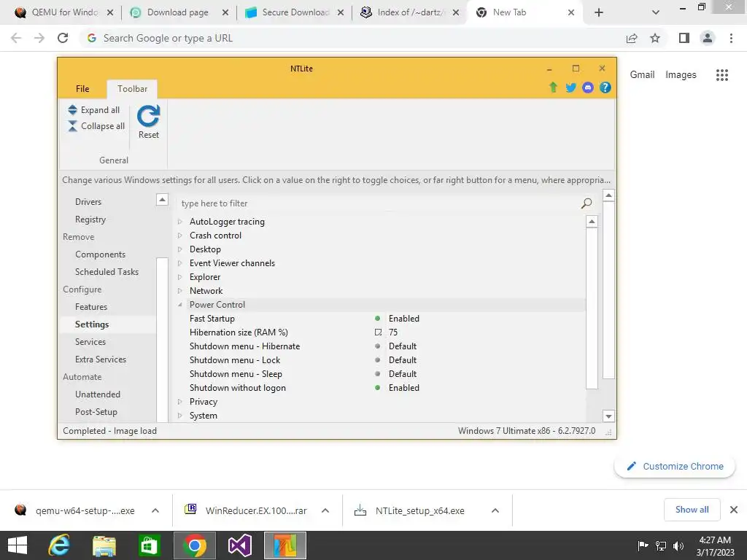747x560 pixels.
Task: Click the Collapse all icon
Action: pyautogui.click(x=72, y=126)
